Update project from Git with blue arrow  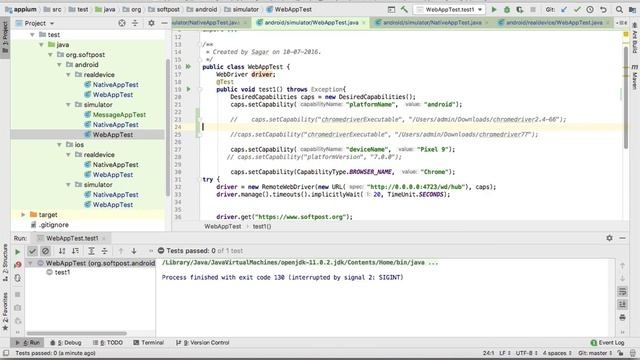point(564,9)
